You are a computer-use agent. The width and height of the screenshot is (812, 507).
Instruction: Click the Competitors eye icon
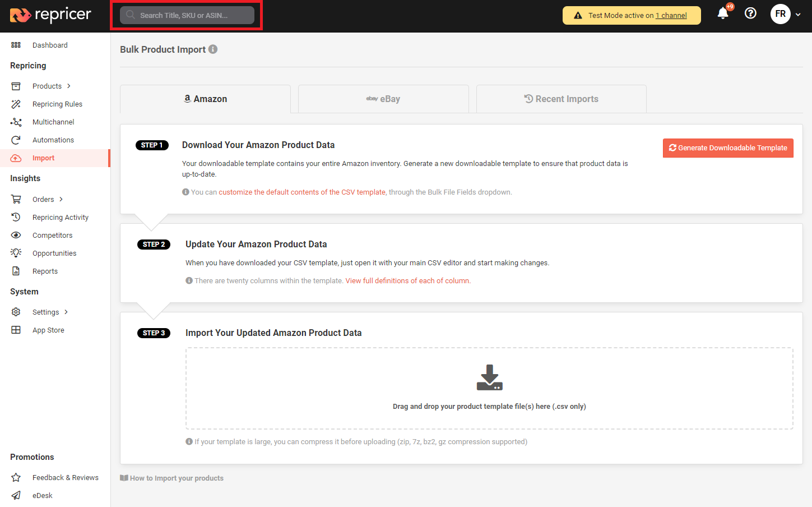click(16, 235)
